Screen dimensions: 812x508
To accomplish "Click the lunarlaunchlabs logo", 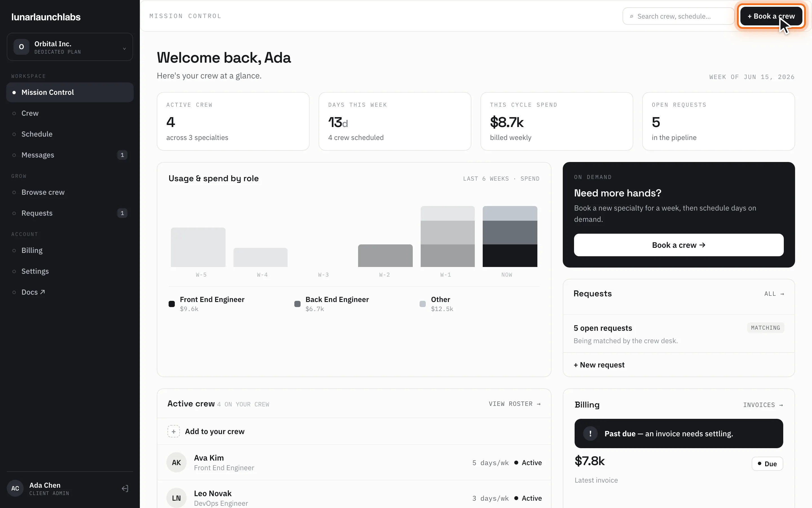I will click(x=46, y=17).
